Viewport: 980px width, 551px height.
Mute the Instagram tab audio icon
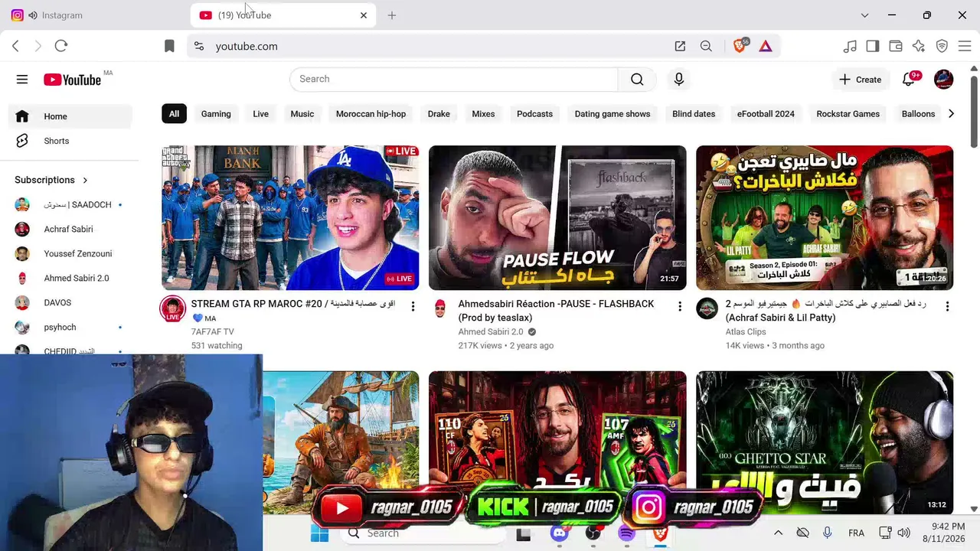click(x=32, y=15)
